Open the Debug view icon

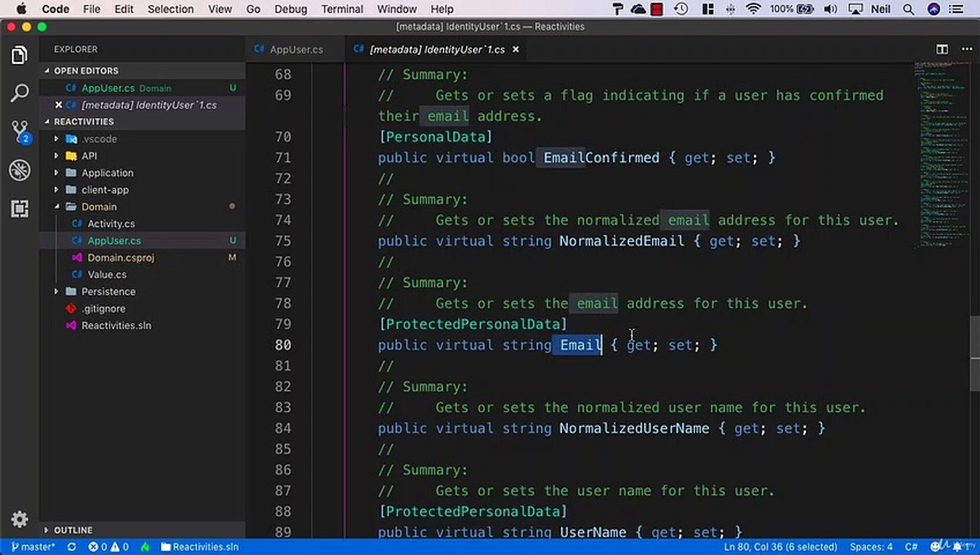pos(19,170)
